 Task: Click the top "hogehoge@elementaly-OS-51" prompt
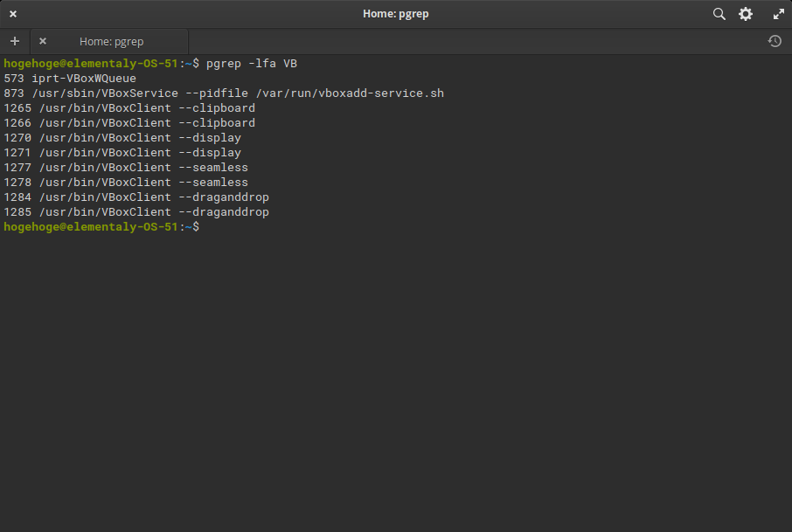[x=91, y=64]
